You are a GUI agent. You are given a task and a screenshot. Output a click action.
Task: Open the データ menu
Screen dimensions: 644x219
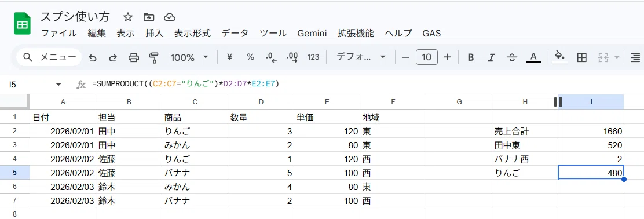pyautogui.click(x=235, y=34)
